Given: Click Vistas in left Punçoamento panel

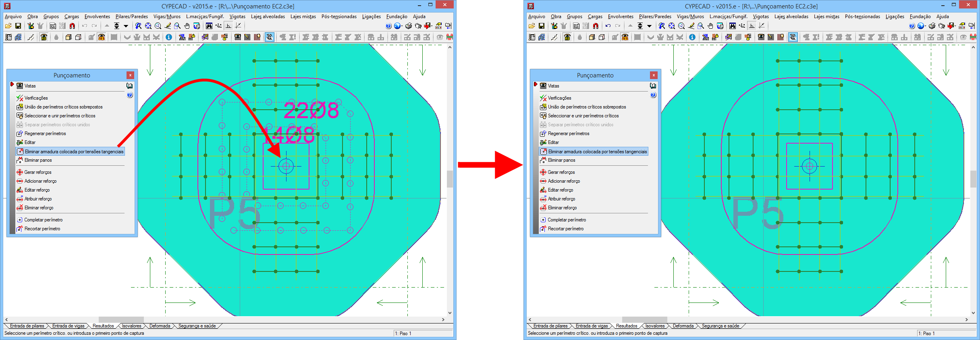Looking at the screenshot, I should [x=30, y=86].
